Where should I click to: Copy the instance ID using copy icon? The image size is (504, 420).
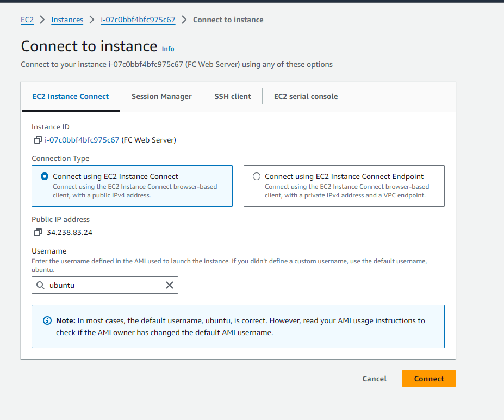tap(38, 140)
